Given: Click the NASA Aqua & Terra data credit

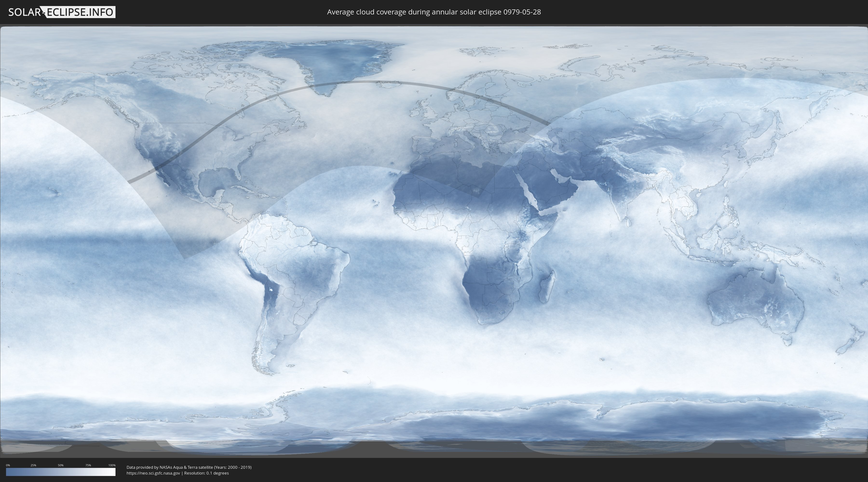Looking at the screenshot, I should (x=189, y=467).
